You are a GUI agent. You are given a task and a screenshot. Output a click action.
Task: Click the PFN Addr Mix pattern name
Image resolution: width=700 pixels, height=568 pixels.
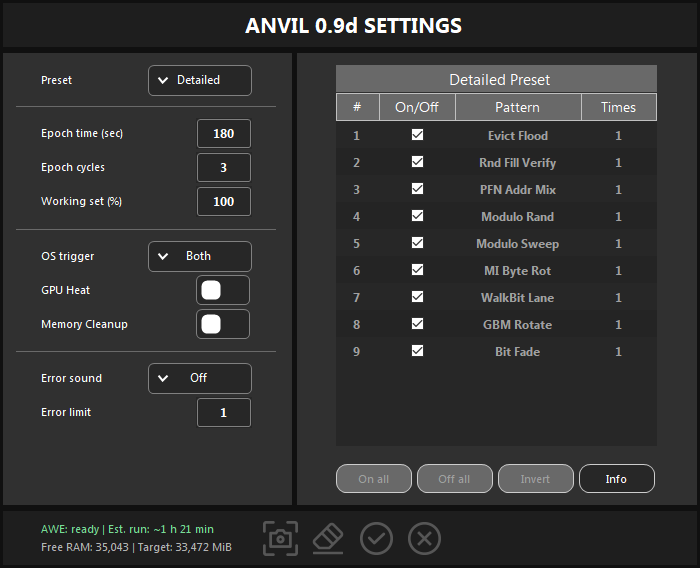[x=518, y=190]
